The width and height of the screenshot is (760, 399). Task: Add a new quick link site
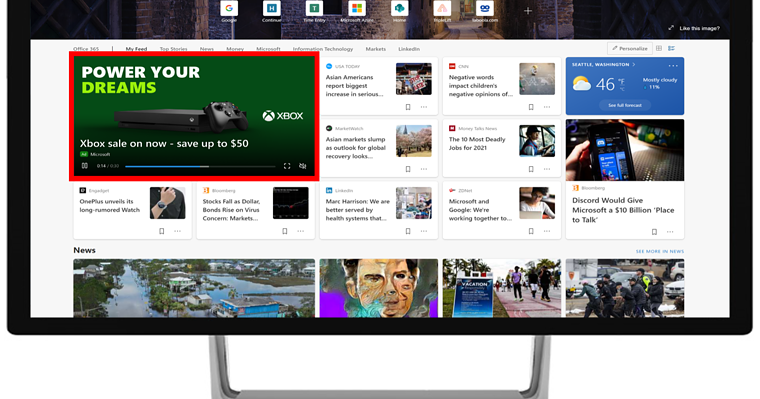coord(528,11)
